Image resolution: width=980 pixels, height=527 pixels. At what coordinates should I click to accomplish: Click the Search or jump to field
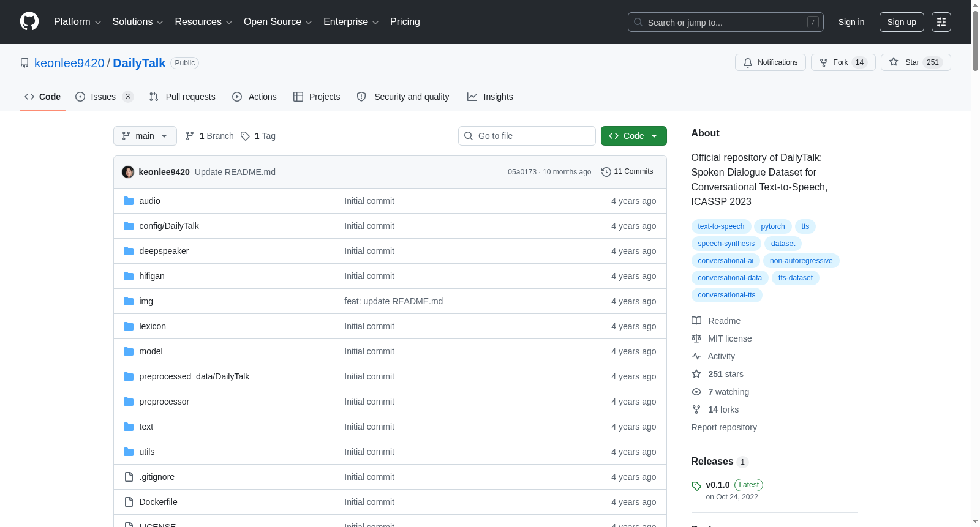pyautogui.click(x=726, y=22)
